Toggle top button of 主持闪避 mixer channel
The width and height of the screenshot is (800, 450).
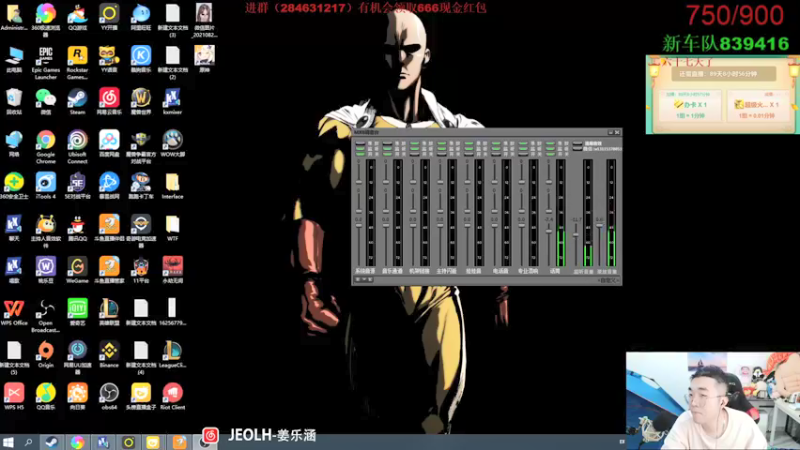click(x=441, y=144)
